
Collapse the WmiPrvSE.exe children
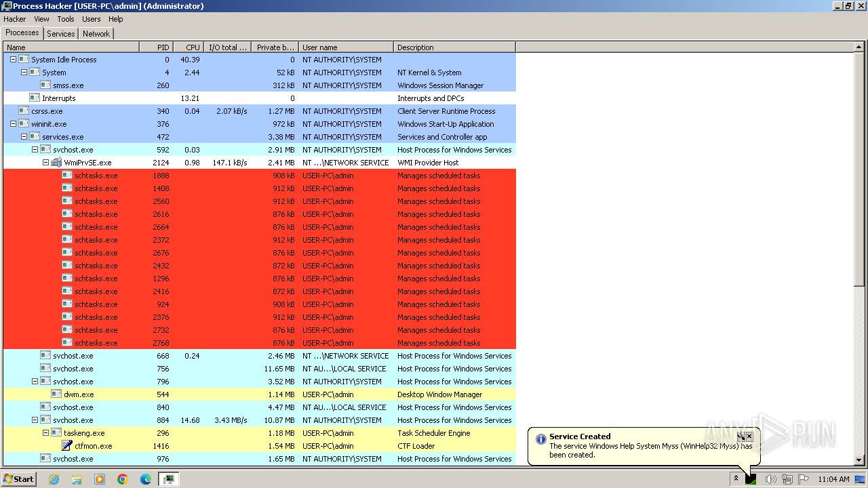click(x=45, y=163)
